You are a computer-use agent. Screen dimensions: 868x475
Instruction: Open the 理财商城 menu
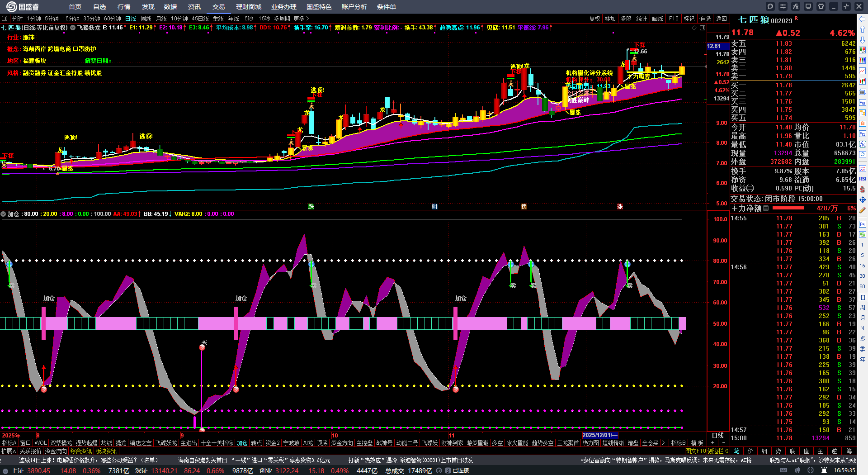249,7
